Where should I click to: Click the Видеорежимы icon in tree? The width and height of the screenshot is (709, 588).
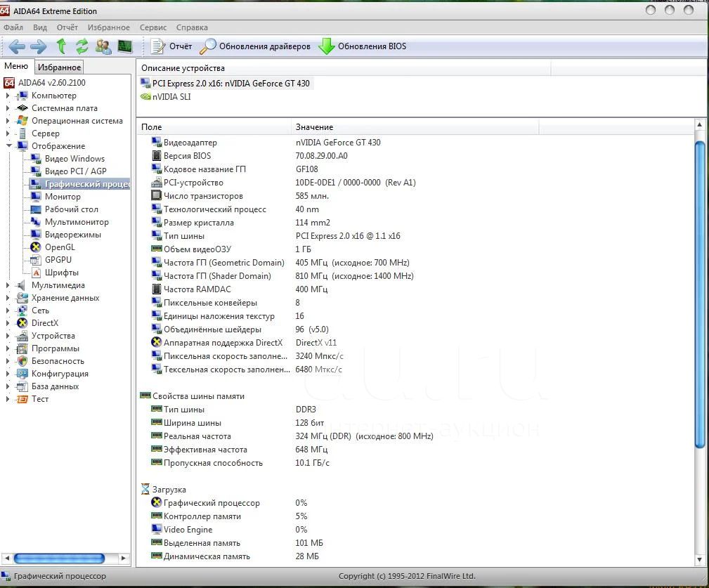click(36, 235)
